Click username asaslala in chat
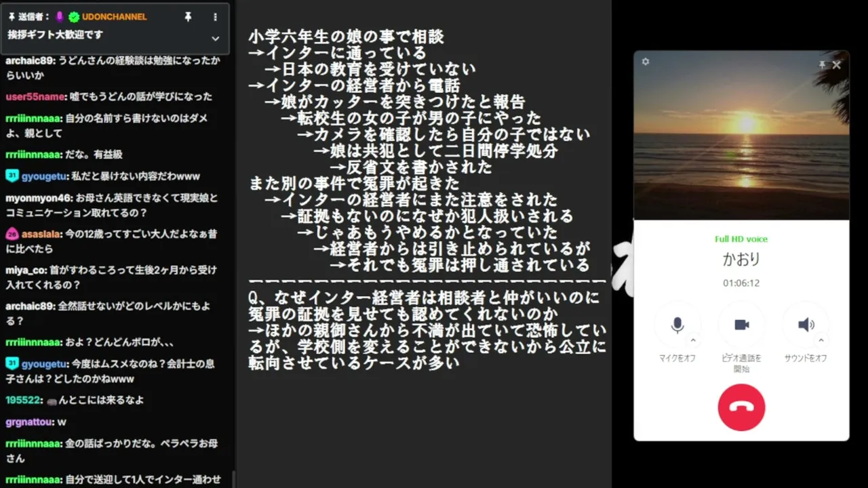This screenshot has height=488, width=868. click(x=39, y=234)
